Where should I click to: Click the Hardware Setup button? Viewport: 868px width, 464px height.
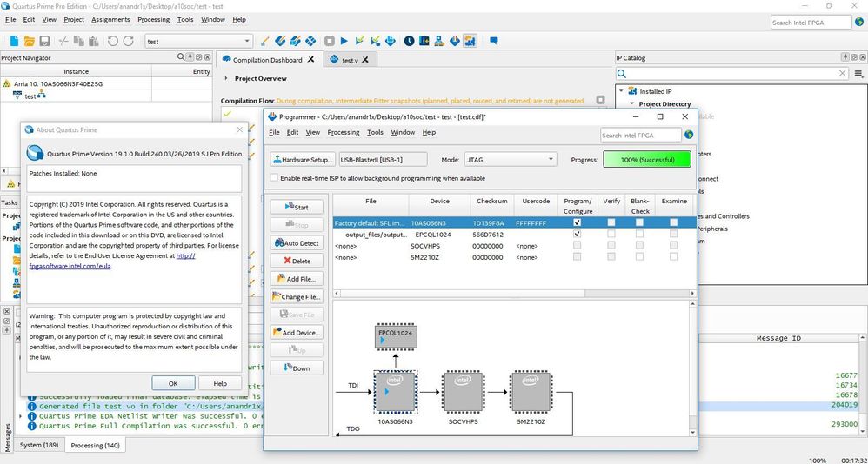[x=303, y=160]
